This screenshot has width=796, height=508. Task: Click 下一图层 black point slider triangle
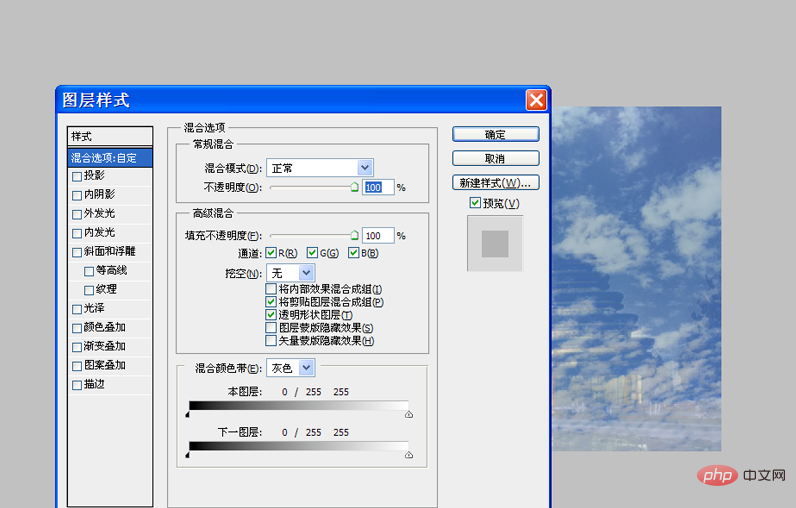[188, 455]
